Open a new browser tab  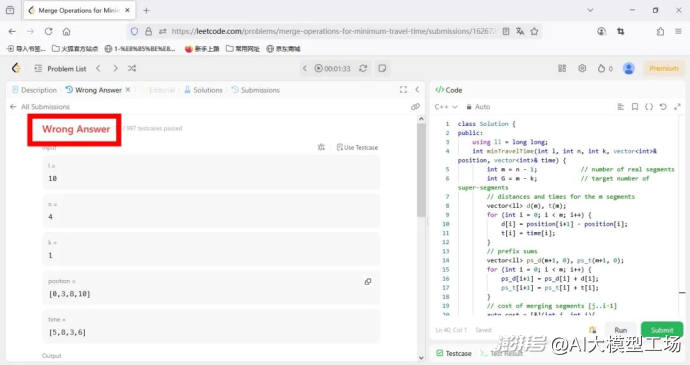coord(147,10)
